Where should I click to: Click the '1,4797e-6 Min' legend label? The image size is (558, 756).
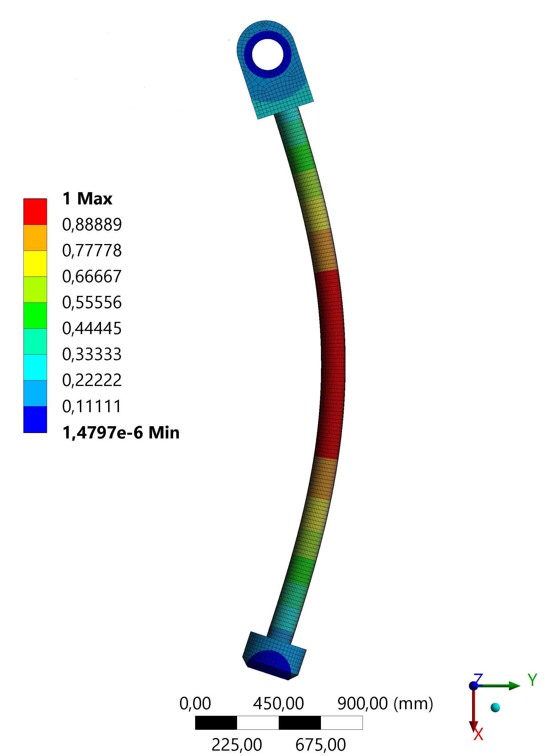click(121, 433)
